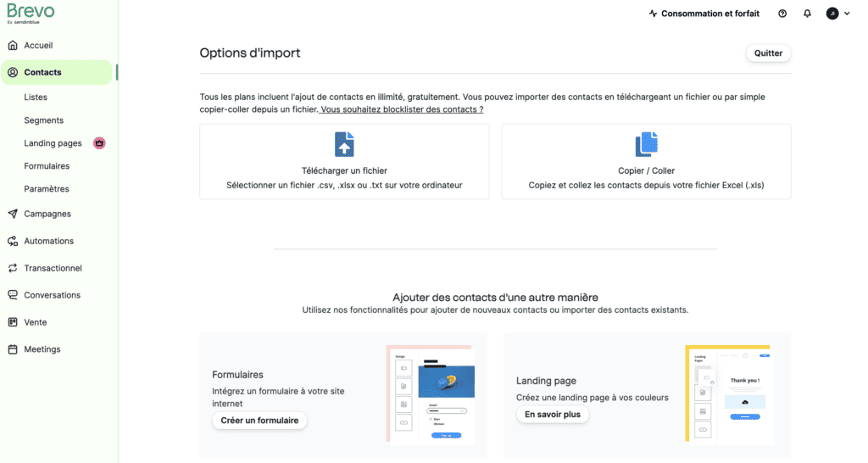Click the Copier / Coller documents icon
Image resolution: width=868 pixels, height=463 pixels.
click(x=647, y=144)
